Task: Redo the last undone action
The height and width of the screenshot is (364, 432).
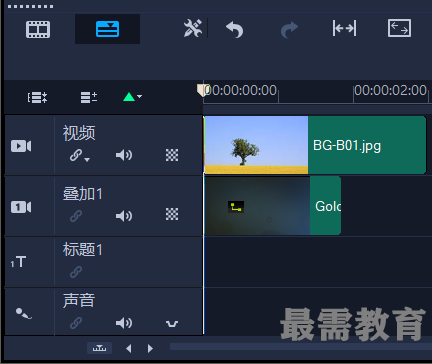Action: tap(289, 29)
